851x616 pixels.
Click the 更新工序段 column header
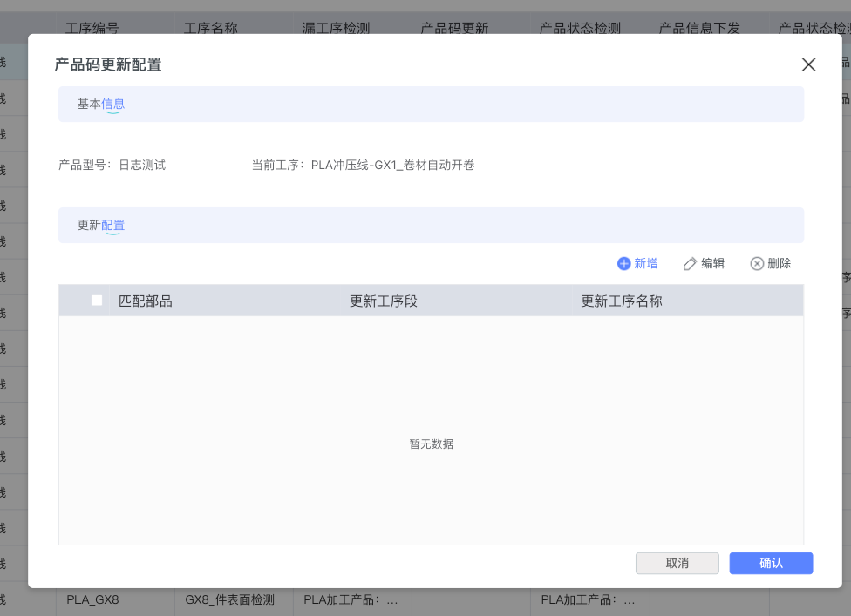coord(384,301)
